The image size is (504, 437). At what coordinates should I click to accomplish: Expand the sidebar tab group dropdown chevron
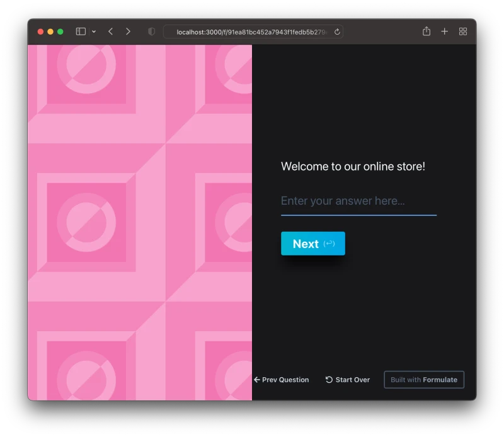coord(94,31)
